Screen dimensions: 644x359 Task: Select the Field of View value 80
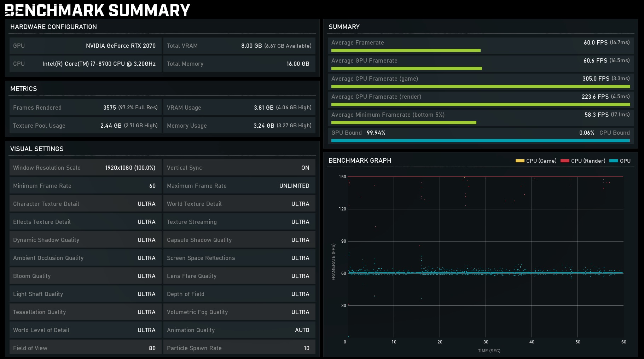click(x=152, y=348)
